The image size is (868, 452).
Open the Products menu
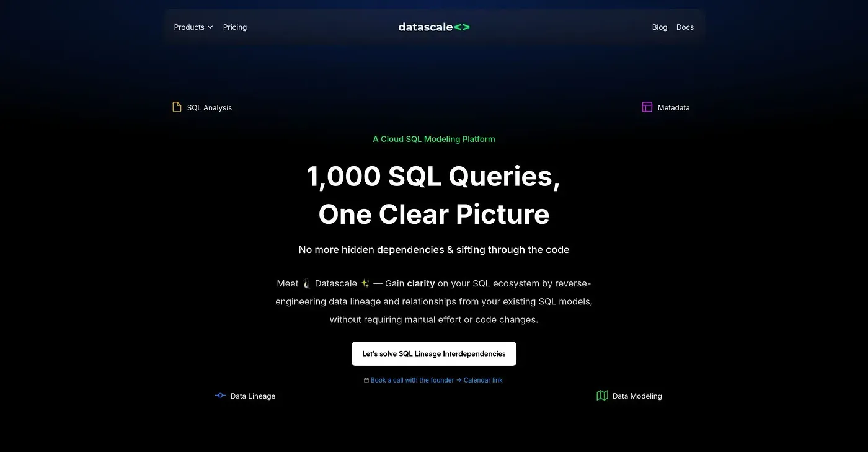coord(193,27)
